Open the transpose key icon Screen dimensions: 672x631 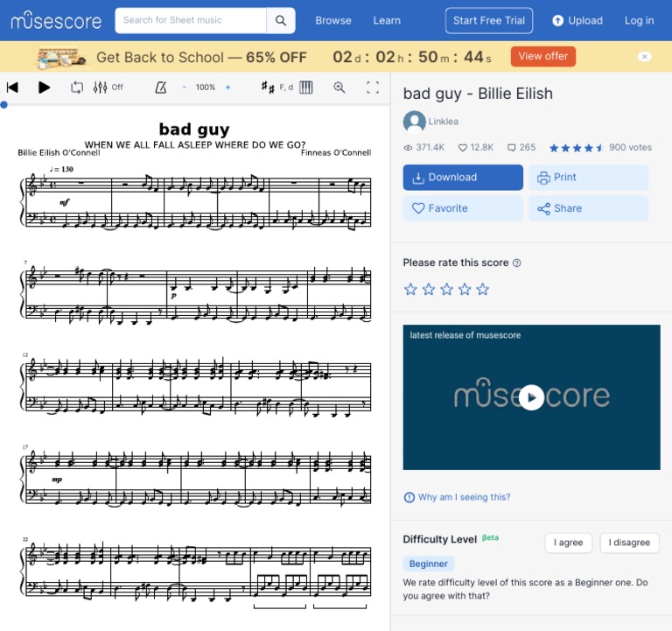[276, 88]
